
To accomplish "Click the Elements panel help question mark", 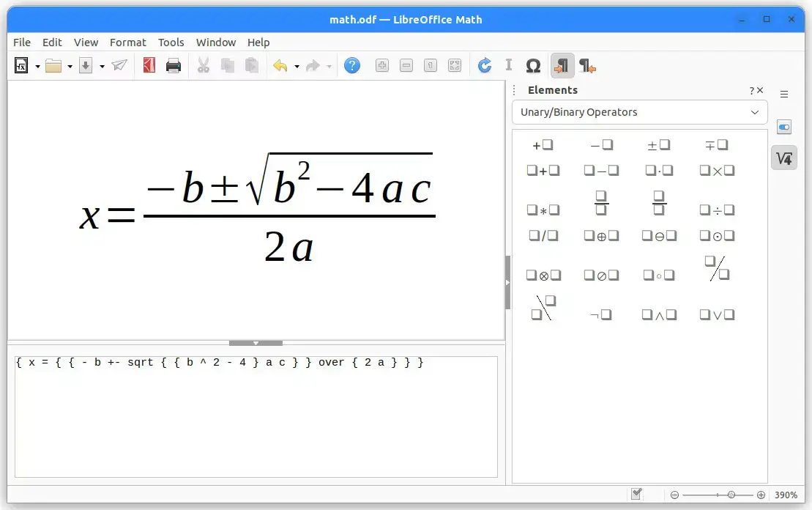I will (x=751, y=91).
